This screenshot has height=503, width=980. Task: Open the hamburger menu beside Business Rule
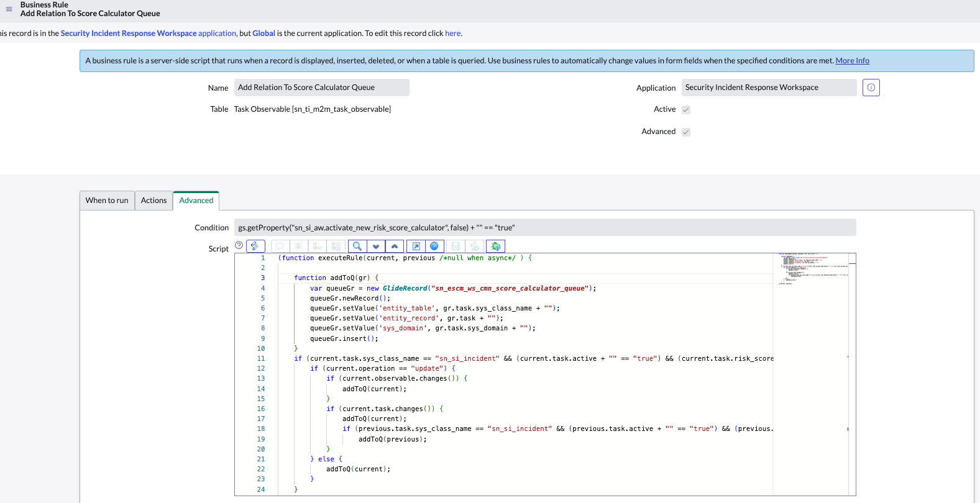9,9
